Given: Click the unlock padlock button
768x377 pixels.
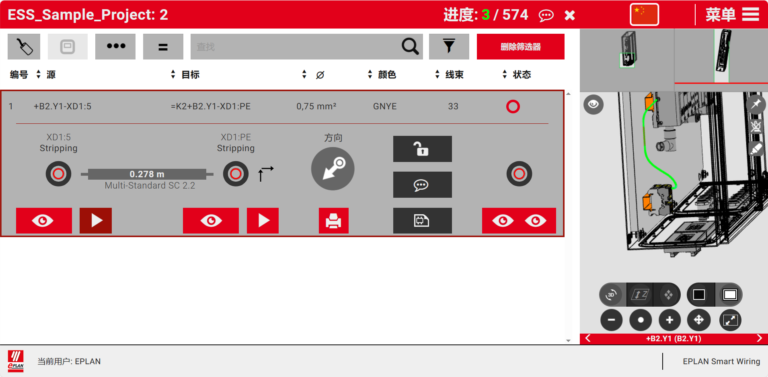Looking at the screenshot, I should 422,149.
